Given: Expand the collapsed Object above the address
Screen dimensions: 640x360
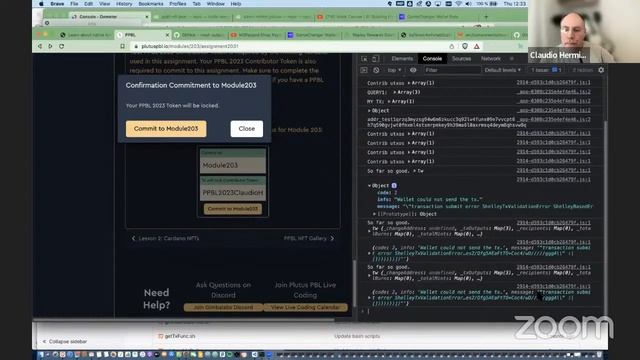Looking at the screenshot, I should [x=378, y=111].
